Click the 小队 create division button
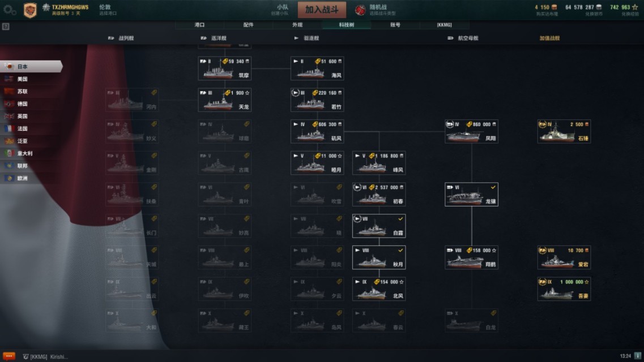 (282, 10)
